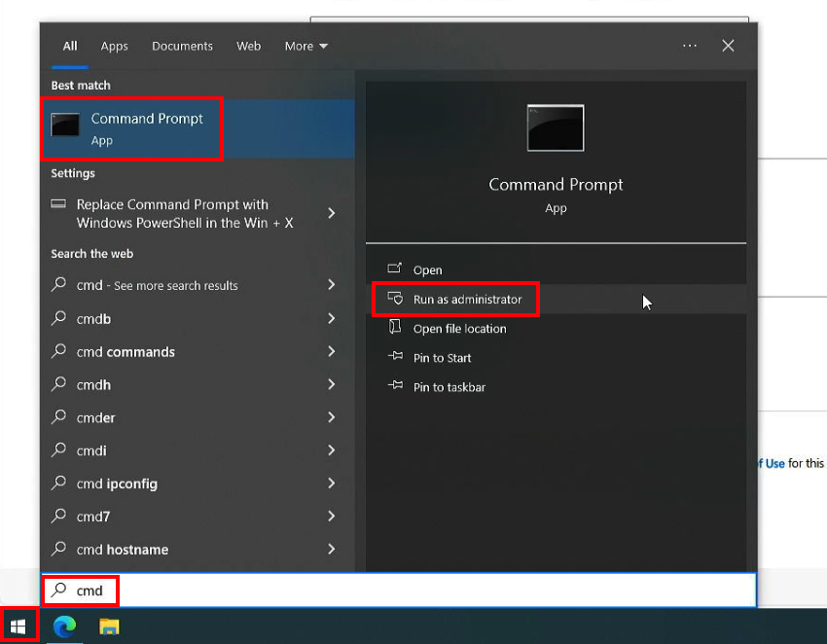Click search icon beside 'cmdh'
The image size is (827, 644).
click(58, 384)
